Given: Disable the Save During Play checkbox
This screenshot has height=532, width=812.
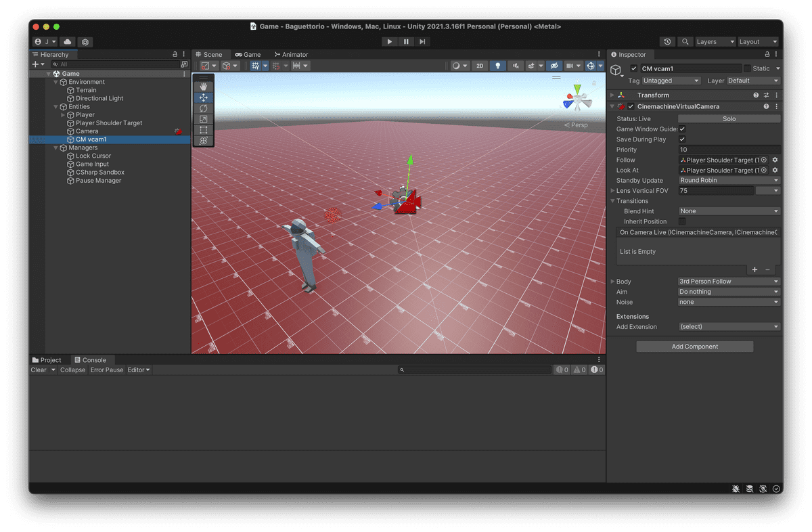Looking at the screenshot, I should click(682, 139).
